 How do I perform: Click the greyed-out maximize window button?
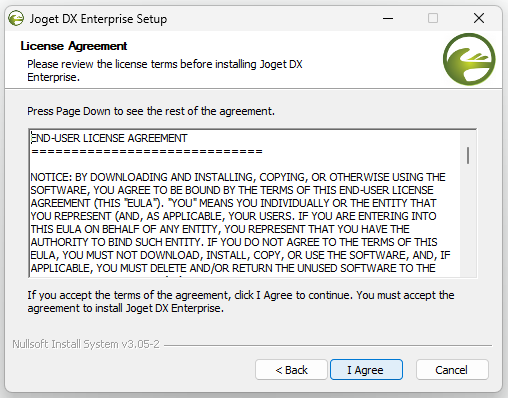433,18
